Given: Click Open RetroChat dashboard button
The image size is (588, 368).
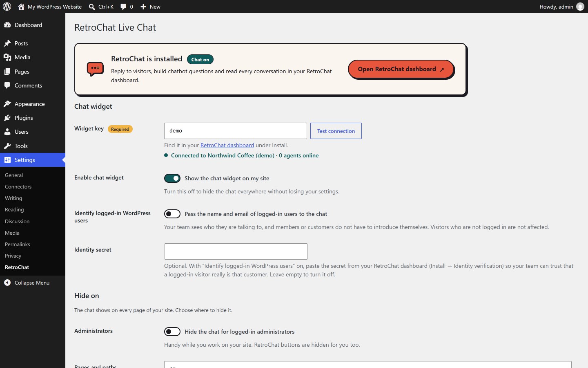Looking at the screenshot, I should coord(401,70).
